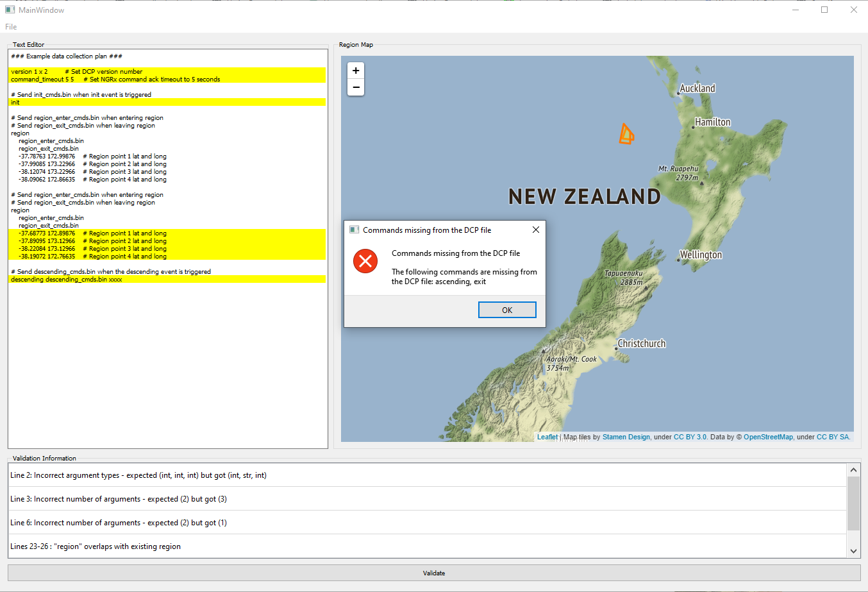Click the highlighted '-37.89095 173.12966' line
The width and height of the screenshot is (868, 592).
tap(167, 241)
